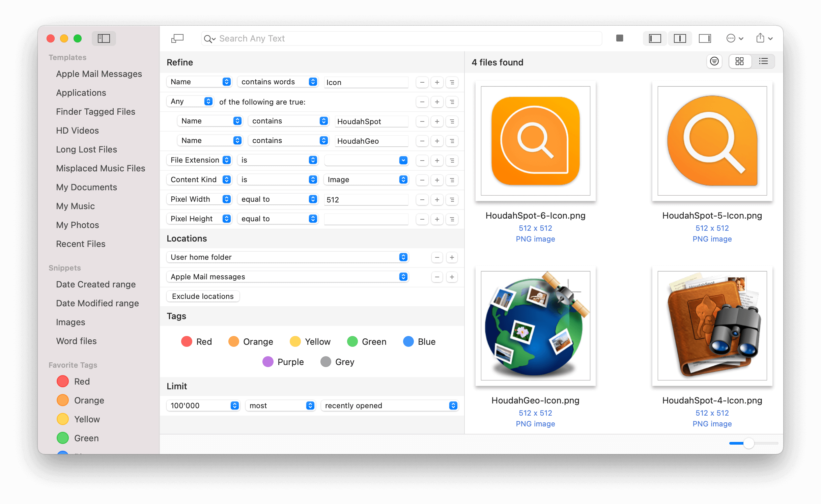Open the 'contains words' criterion dropdown
The width and height of the screenshot is (821, 504).
click(278, 82)
